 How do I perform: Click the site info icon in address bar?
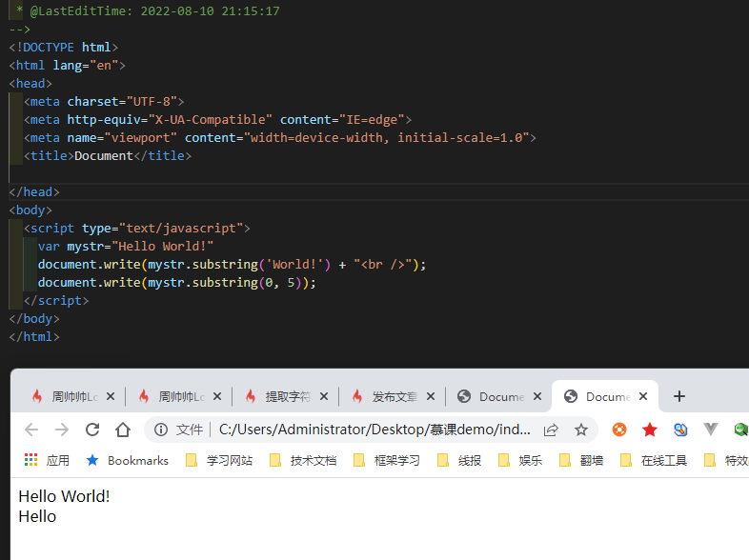pyautogui.click(x=161, y=430)
